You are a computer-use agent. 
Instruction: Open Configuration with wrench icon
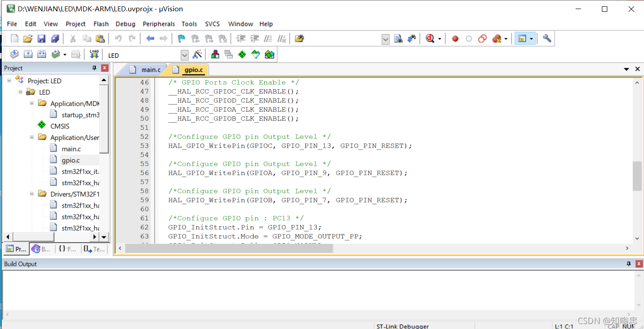coord(547,38)
